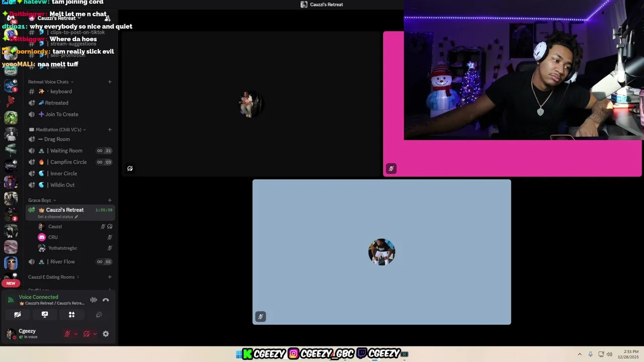Open microphone input options arrow
Screen dimensions: 644x362
[x=75, y=334]
